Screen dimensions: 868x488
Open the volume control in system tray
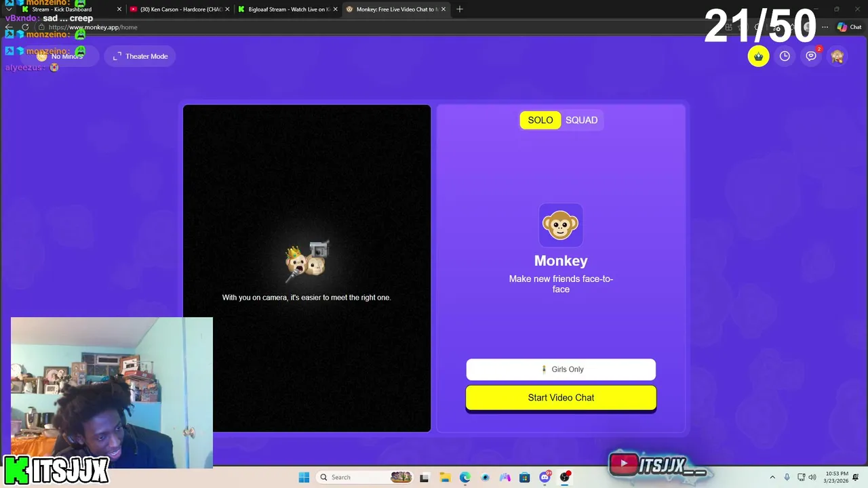pyautogui.click(x=812, y=477)
